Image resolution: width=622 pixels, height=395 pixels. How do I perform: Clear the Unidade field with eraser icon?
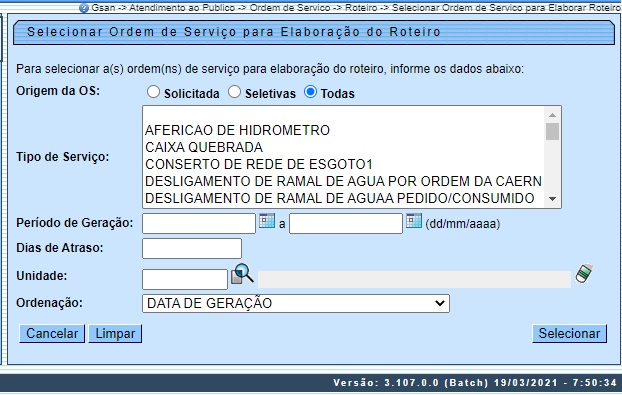[x=584, y=274]
